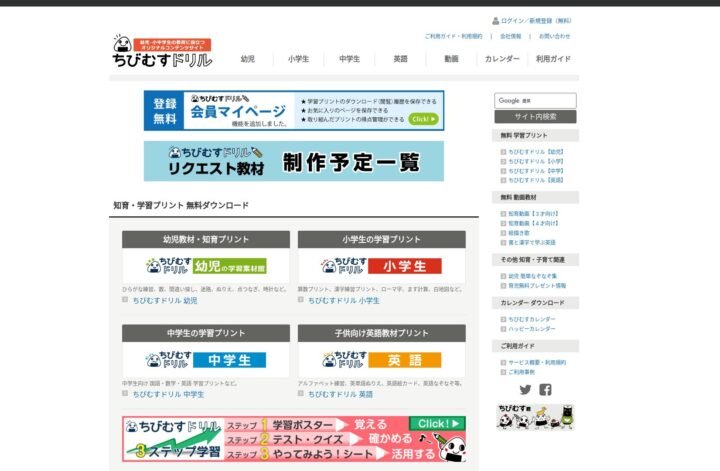Click the ちびむすドリル site logo

[161, 52]
